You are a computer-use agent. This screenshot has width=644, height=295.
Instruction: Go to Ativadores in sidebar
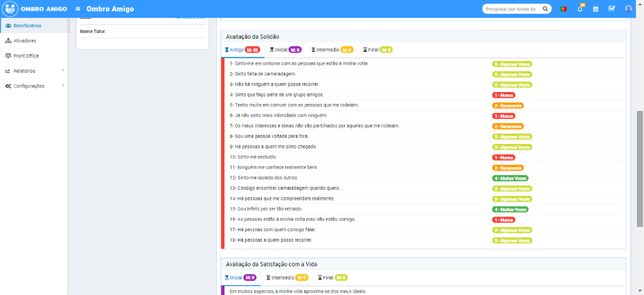(34, 41)
